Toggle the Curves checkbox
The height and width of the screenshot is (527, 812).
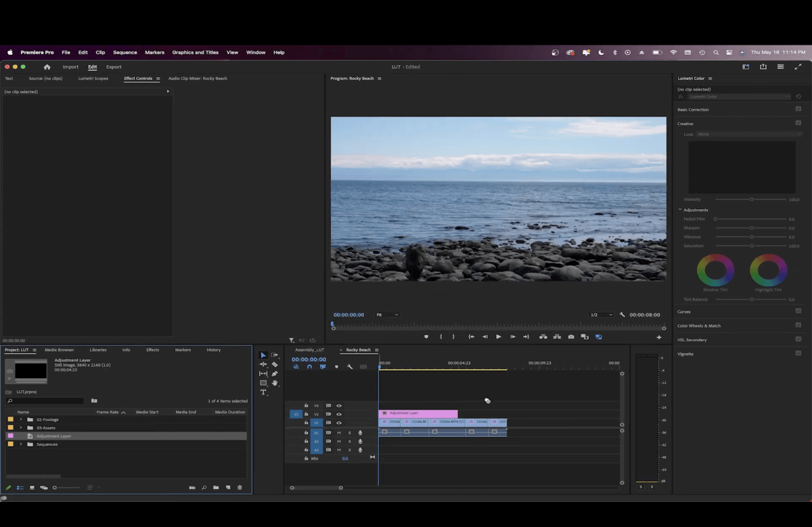click(798, 312)
